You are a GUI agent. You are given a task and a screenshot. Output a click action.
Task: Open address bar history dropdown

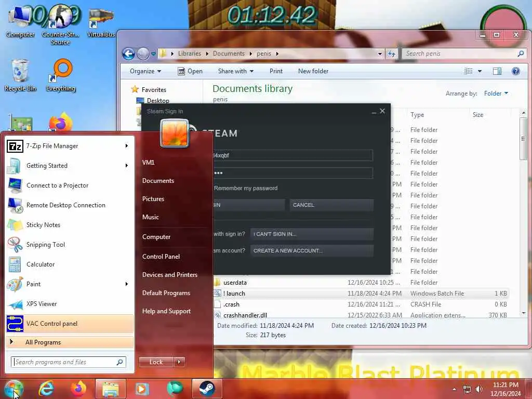[x=380, y=54]
